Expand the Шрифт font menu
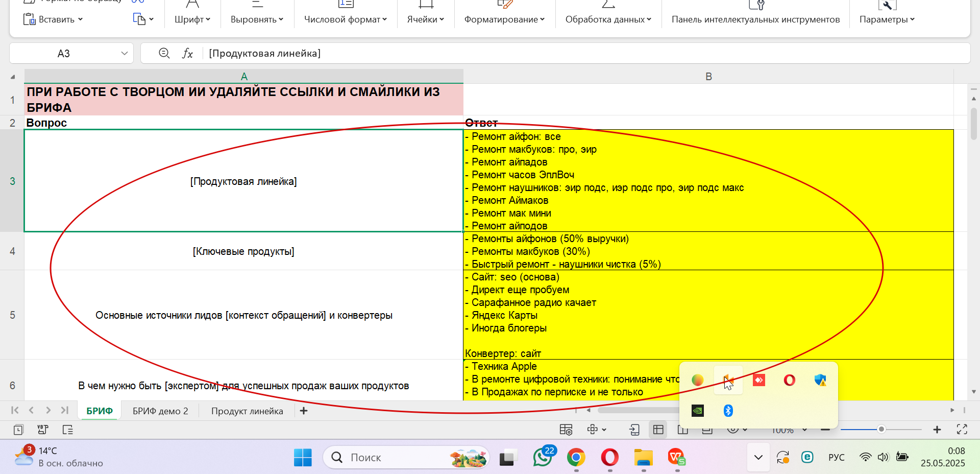 tap(192, 19)
